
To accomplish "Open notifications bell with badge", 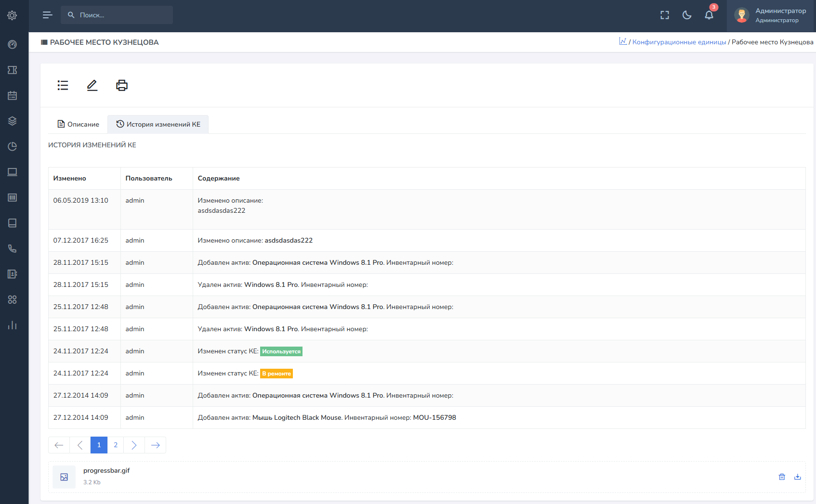I will pyautogui.click(x=709, y=15).
